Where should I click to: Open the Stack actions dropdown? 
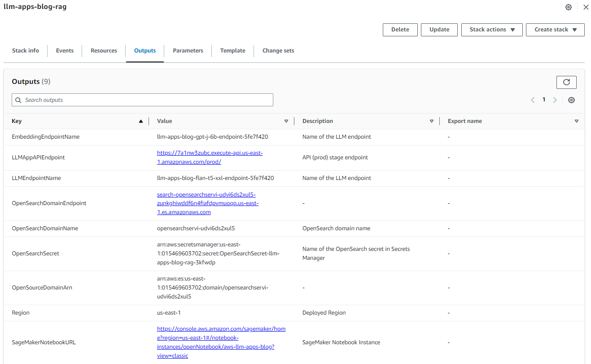492,30
